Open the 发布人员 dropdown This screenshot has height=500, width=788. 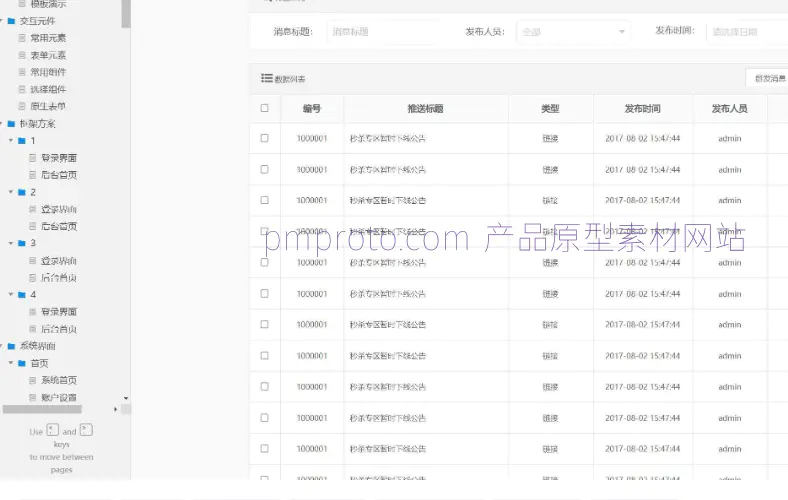[573, 32]
